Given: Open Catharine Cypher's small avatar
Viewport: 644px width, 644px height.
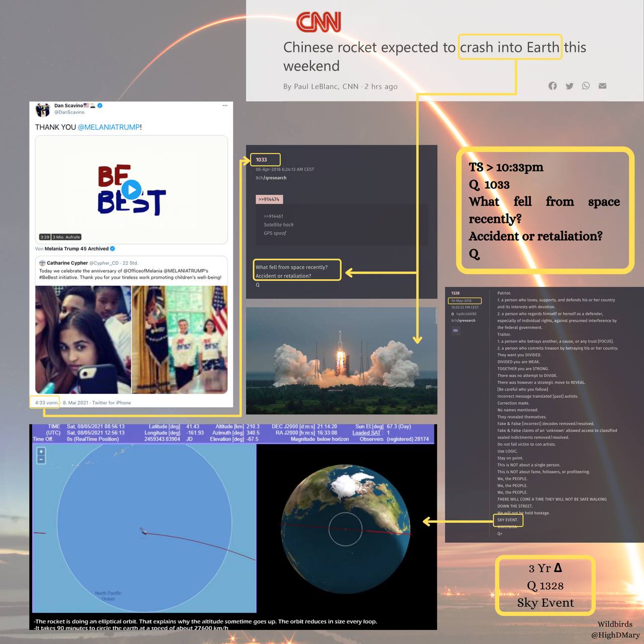Looking at the screenshot, I should pos(42,263).
